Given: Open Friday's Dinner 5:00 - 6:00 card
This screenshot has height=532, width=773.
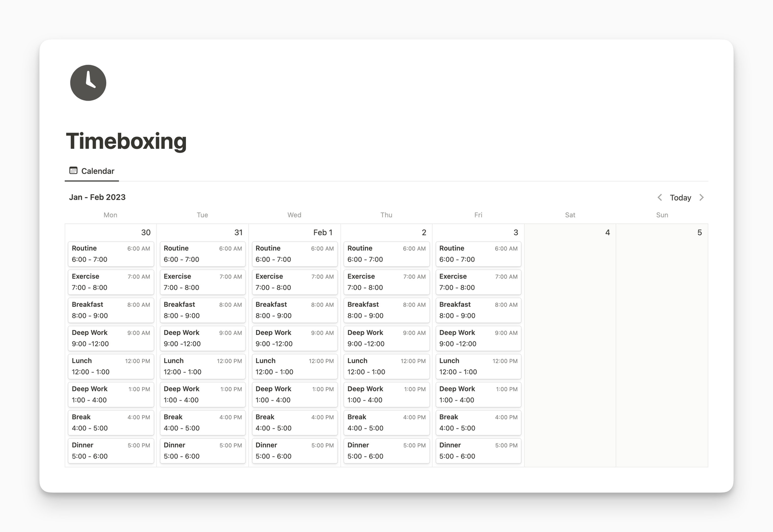Looking at the screenshot, I should [478, 450].
